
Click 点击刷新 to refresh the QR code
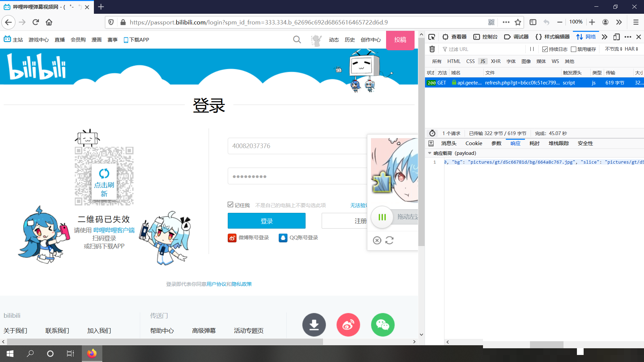(104, 182)
